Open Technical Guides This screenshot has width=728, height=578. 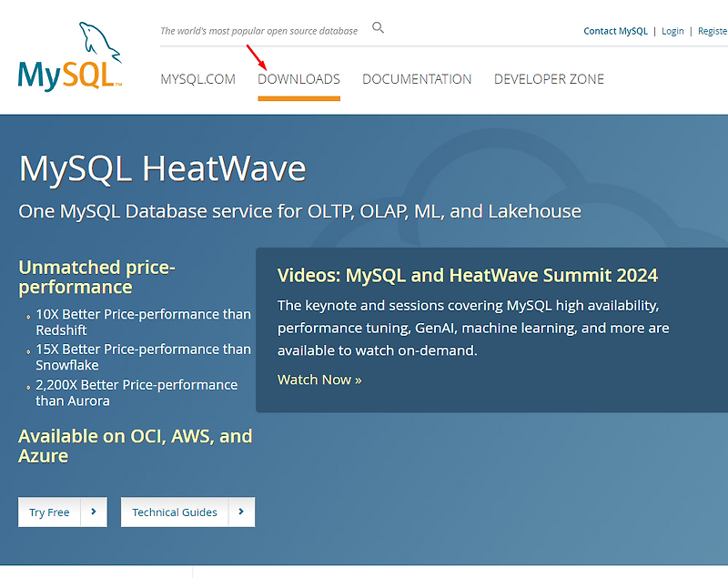point(174,512)
